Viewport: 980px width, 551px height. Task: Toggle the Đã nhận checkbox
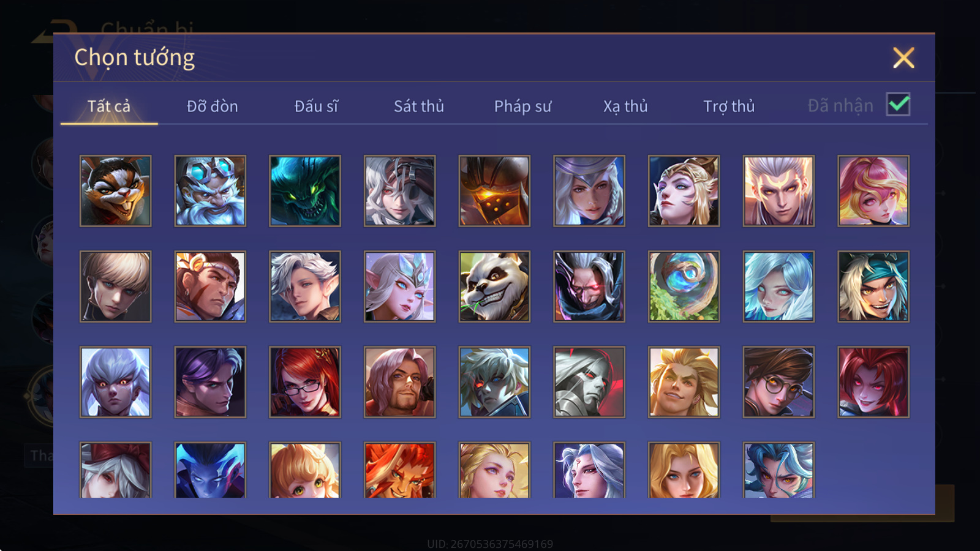[899, 105]
